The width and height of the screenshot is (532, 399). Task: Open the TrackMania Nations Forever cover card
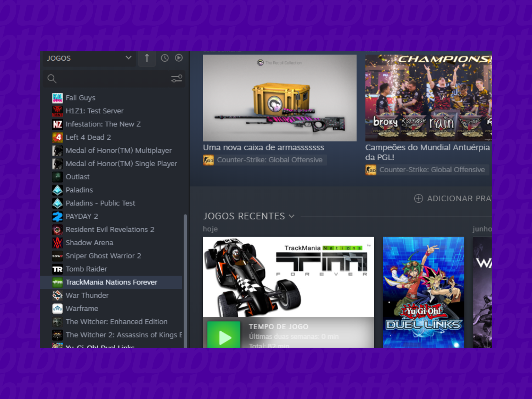[x=289, y=277]
